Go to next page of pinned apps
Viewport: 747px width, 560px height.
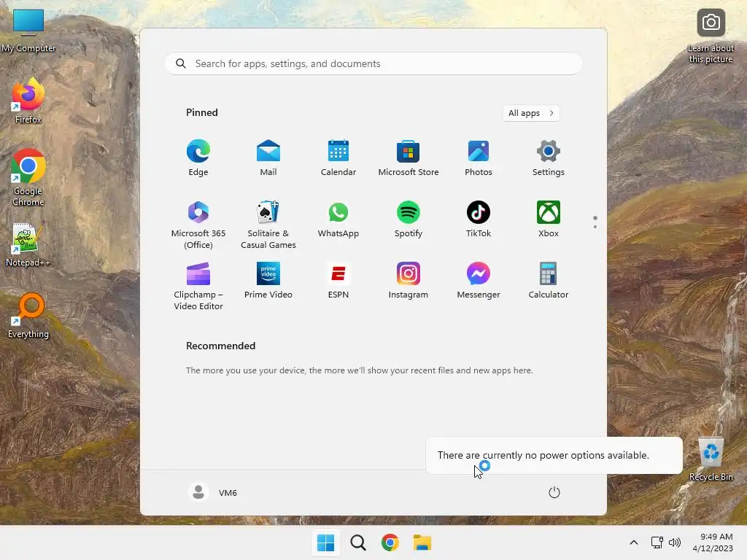point(595,227)
